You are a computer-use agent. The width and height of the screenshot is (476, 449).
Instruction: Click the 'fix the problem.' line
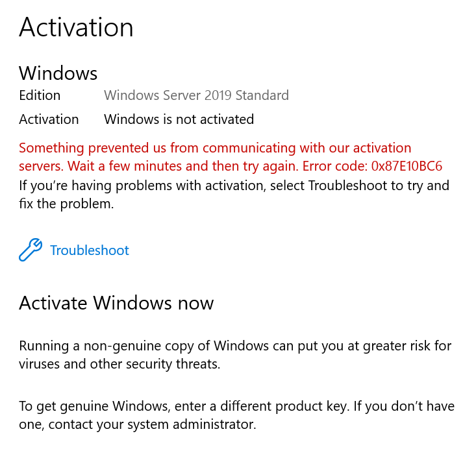coord(66,204)
